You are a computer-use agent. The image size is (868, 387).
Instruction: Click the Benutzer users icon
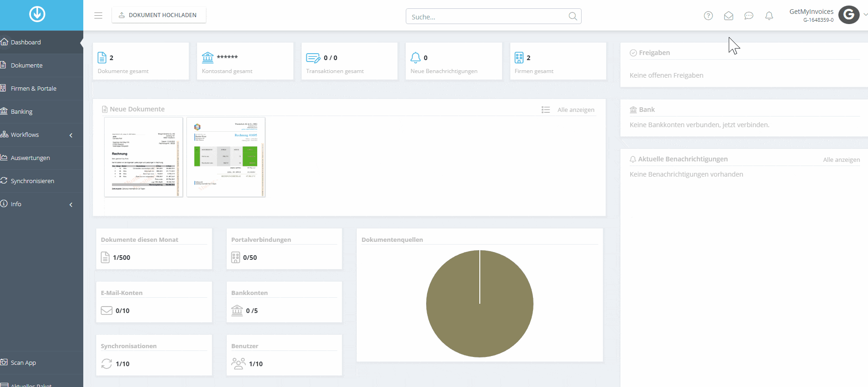click(238, 363)
